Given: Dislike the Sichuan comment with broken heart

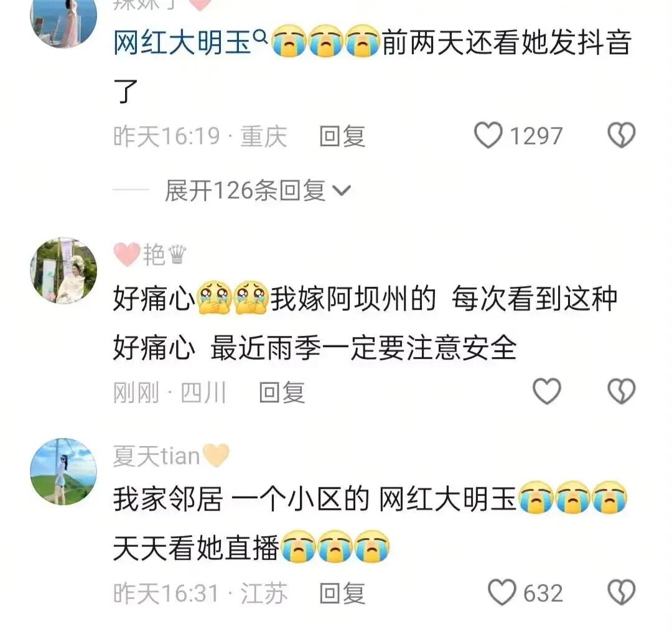Looking at the screenshot, I should point(622,391).
